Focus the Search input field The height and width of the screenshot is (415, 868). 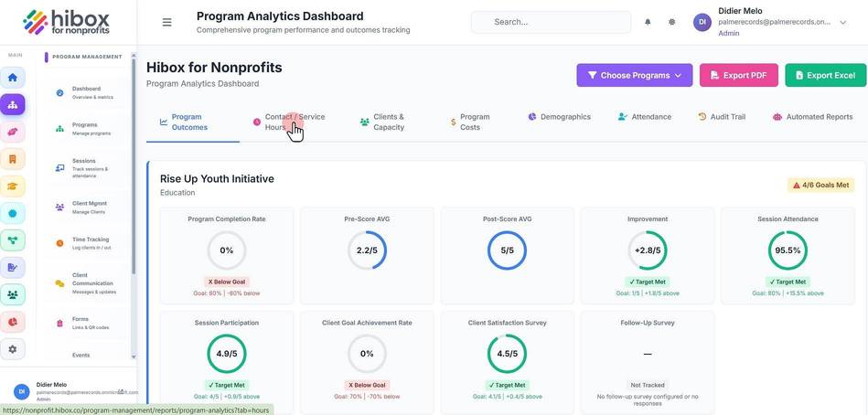pyautogui.click(x=551, y=22)
